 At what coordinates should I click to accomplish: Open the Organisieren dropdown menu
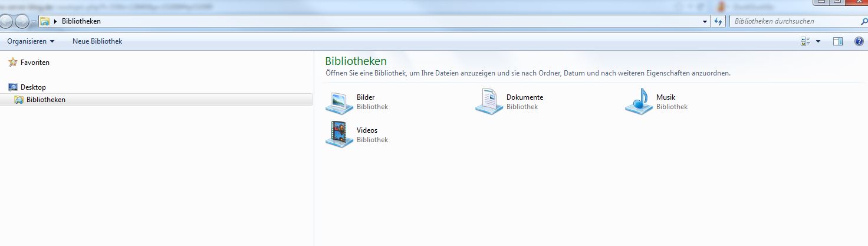(x=31, y=41)
